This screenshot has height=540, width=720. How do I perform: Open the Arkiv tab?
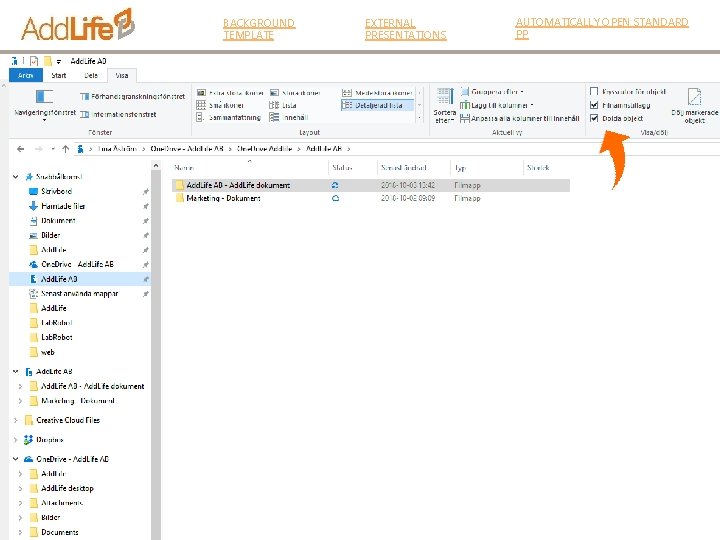pyautogui.click(x=26, y=75)
